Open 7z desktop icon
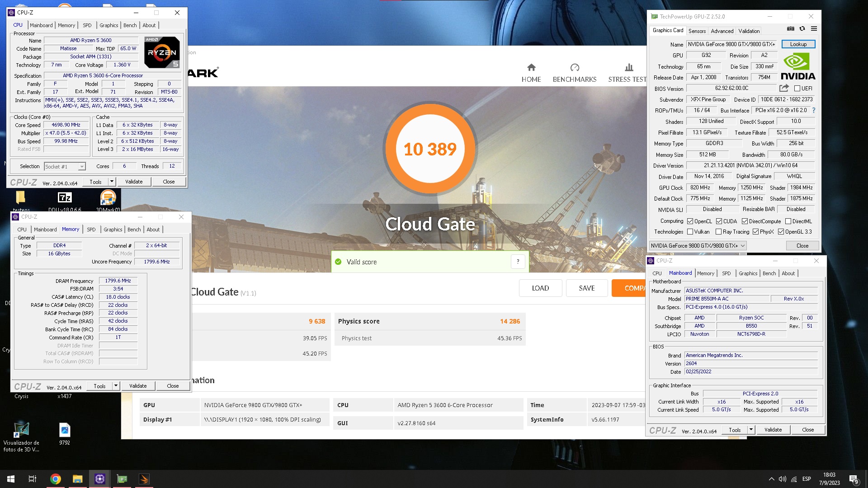Screen dimensions: 868x488 pyautogui.click(x=65, y=197)
